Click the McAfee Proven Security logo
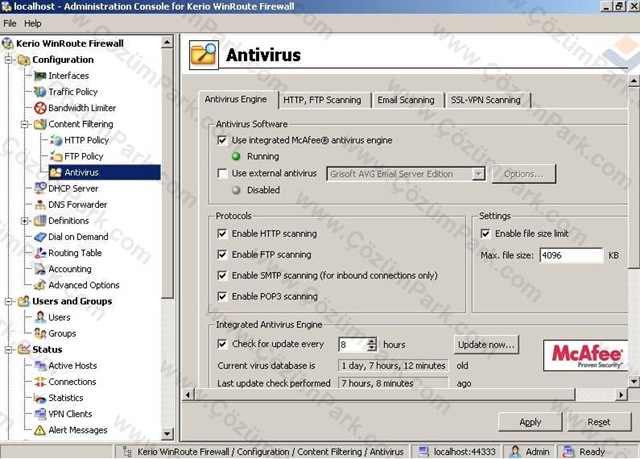This screenshot has width=640, height=459. pyautogui.click(x=585, y=356)
